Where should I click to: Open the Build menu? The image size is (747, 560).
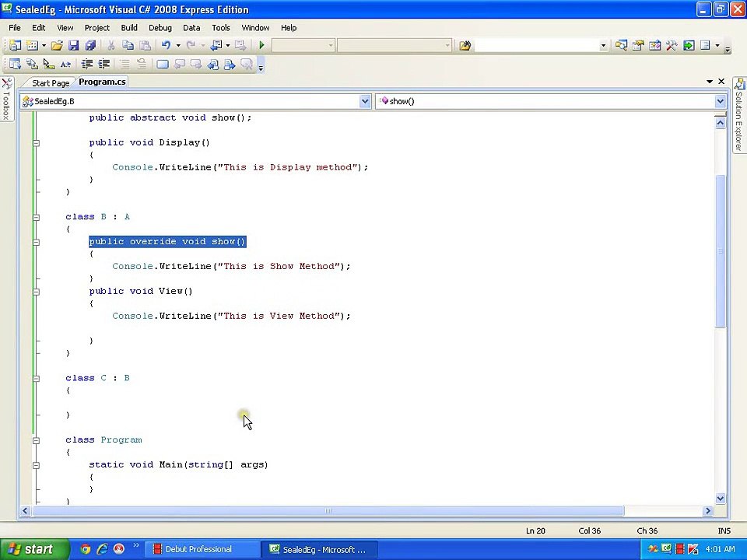click(x=129, y=28)
